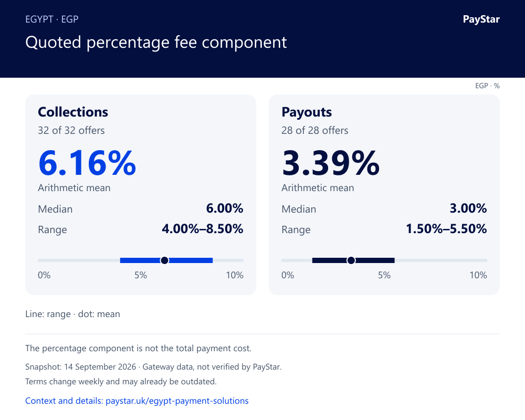Click the Collections median value 6.00%
This screenshot has height=420, width=525.
coord(225,208)
